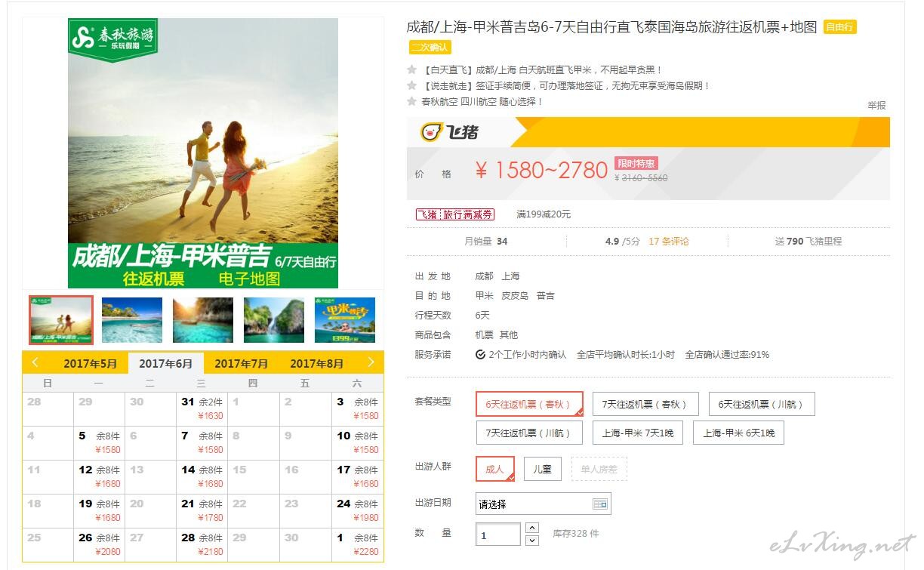Go to previous month in the calendar
The width and height of the screenshot is (924, 570).
coord(35,362)
